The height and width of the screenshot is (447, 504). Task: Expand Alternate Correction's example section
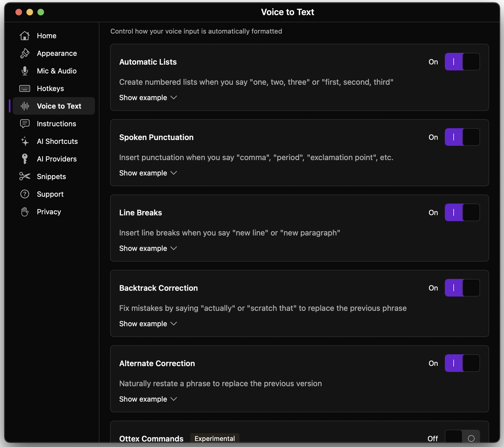[148, 399]
